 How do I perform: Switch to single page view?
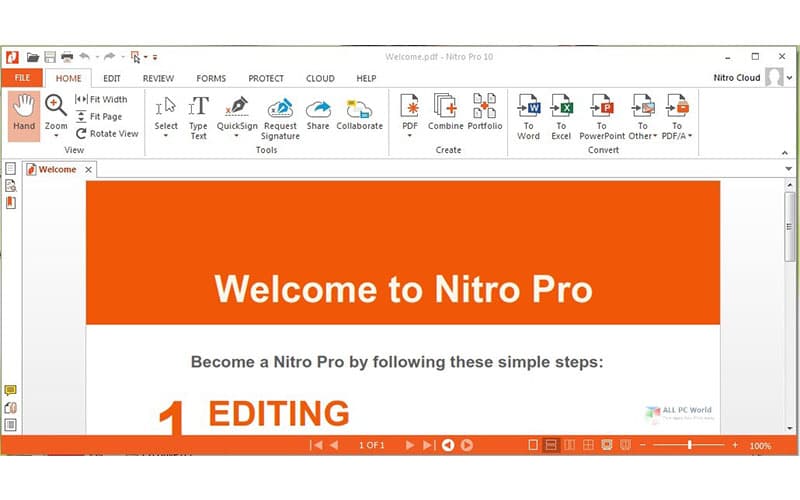tap(533, 445)
